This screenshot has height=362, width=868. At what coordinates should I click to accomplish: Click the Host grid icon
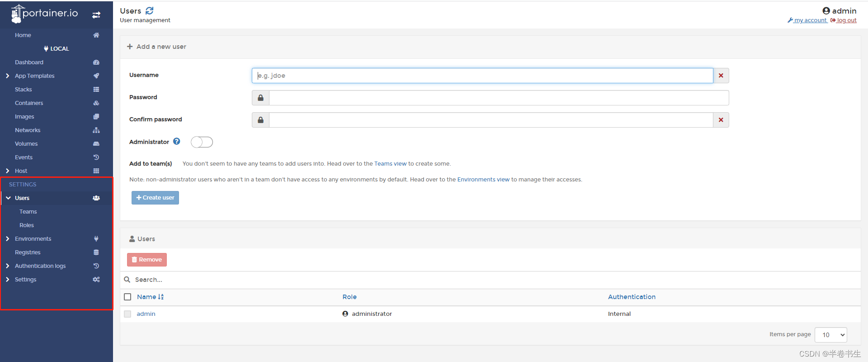(x=96, y=171)
